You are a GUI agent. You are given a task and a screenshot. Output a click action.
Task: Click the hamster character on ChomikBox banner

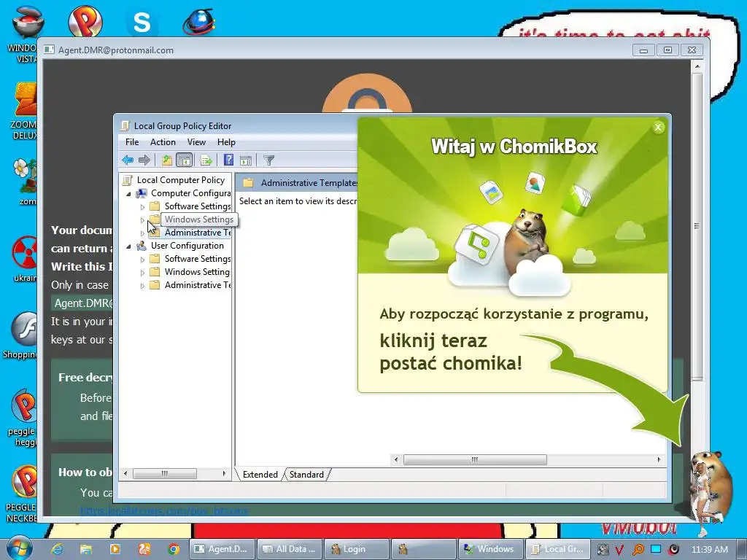point(527,241)
